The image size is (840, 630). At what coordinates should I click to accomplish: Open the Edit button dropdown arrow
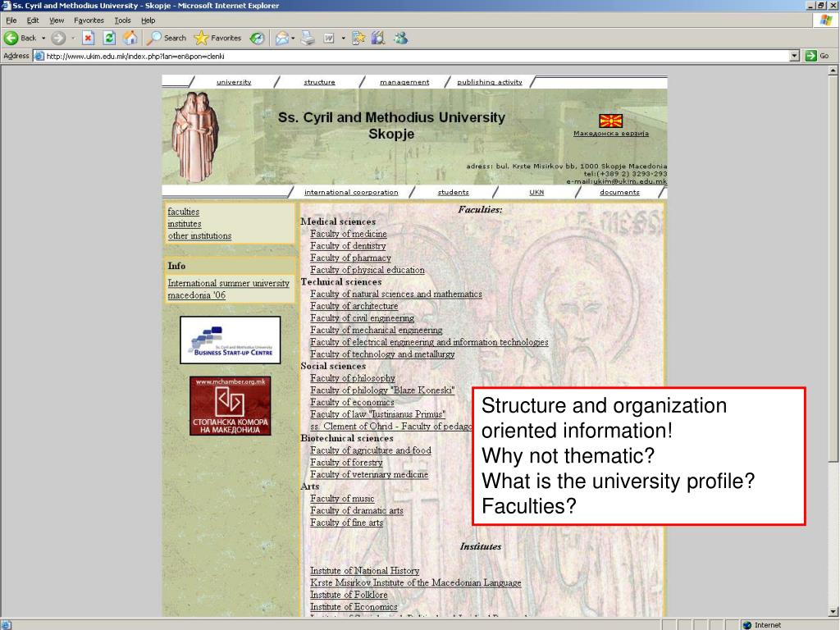click(x=343, y=38)
